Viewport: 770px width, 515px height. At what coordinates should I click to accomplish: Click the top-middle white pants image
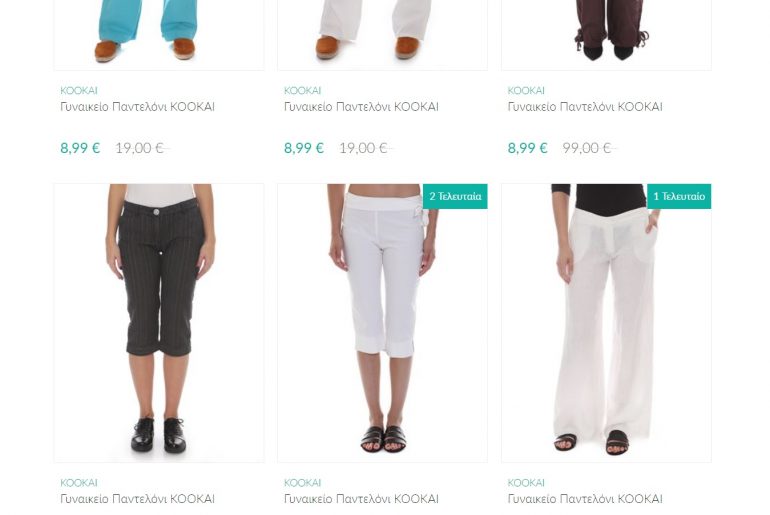382,35
